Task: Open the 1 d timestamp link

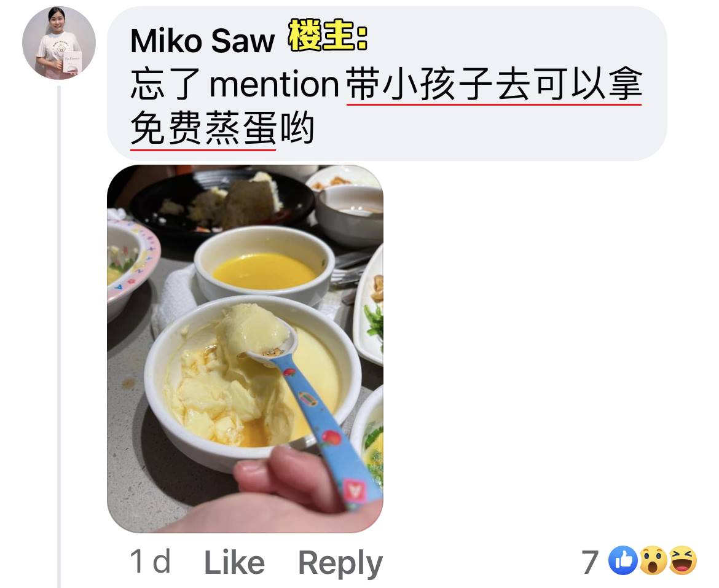Action: click(x=151, y=562)
